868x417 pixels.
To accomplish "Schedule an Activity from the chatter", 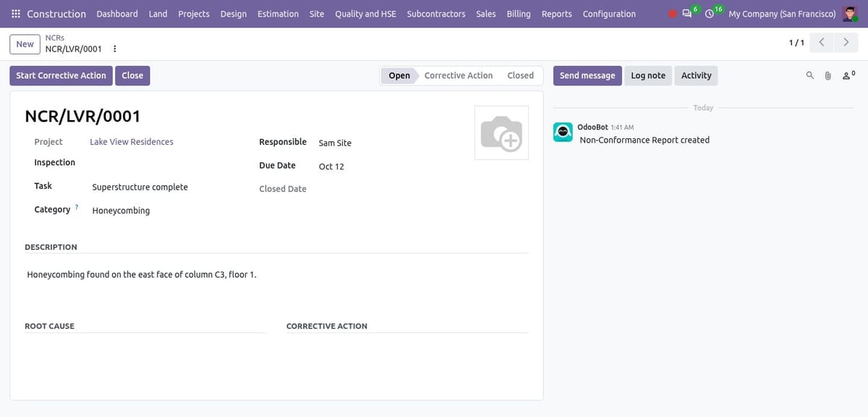I will (697, 75).
